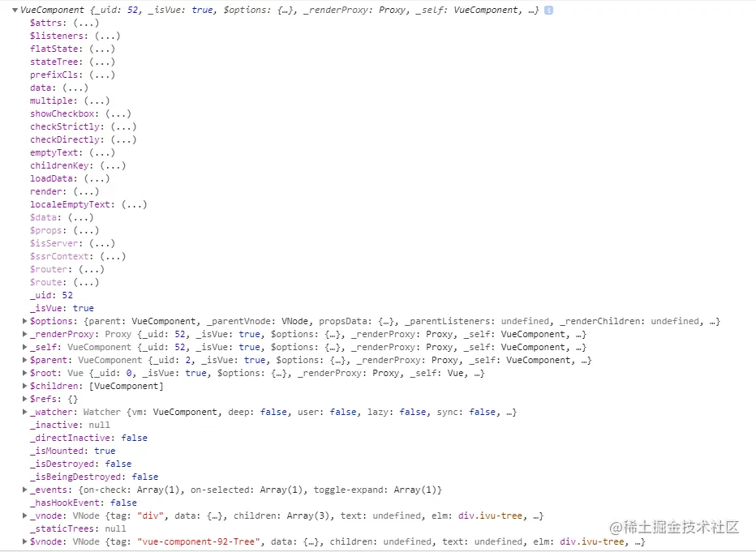Invoke getter for $listeners

click(108, 36)
